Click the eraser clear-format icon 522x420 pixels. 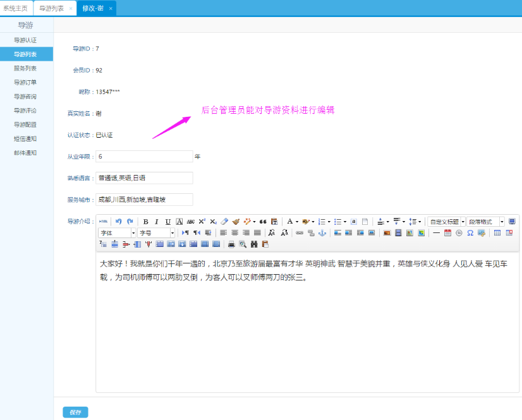click(224, 222)
